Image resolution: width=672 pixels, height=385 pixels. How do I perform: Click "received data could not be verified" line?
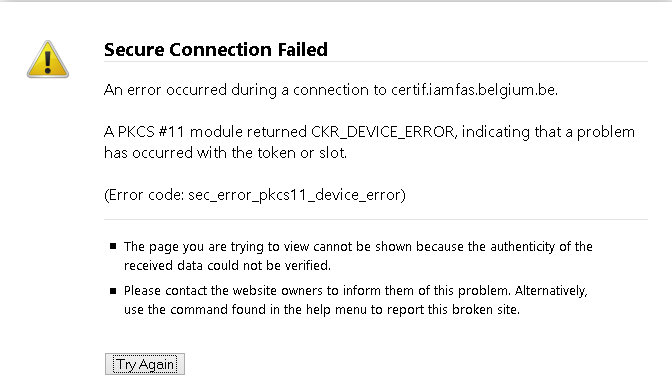pyautogui.click(x=227, y=265)
